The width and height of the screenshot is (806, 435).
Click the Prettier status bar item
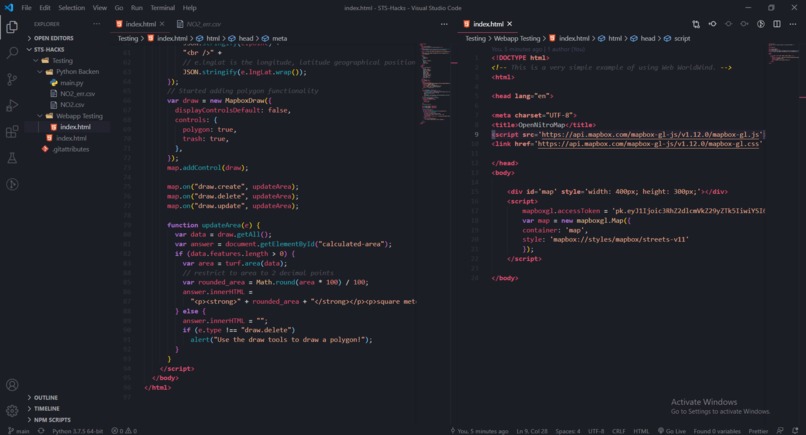[x=758, y=431]
